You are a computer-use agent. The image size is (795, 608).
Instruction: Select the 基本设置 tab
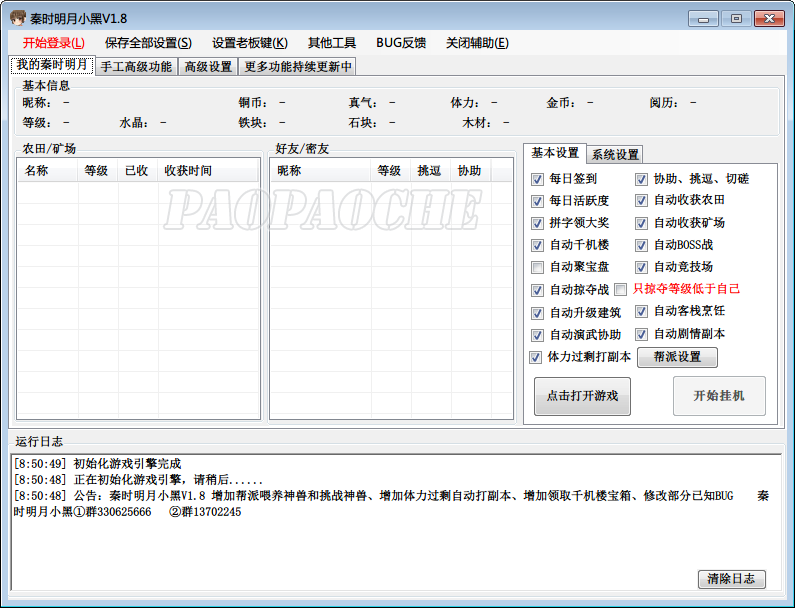point(555,153)
